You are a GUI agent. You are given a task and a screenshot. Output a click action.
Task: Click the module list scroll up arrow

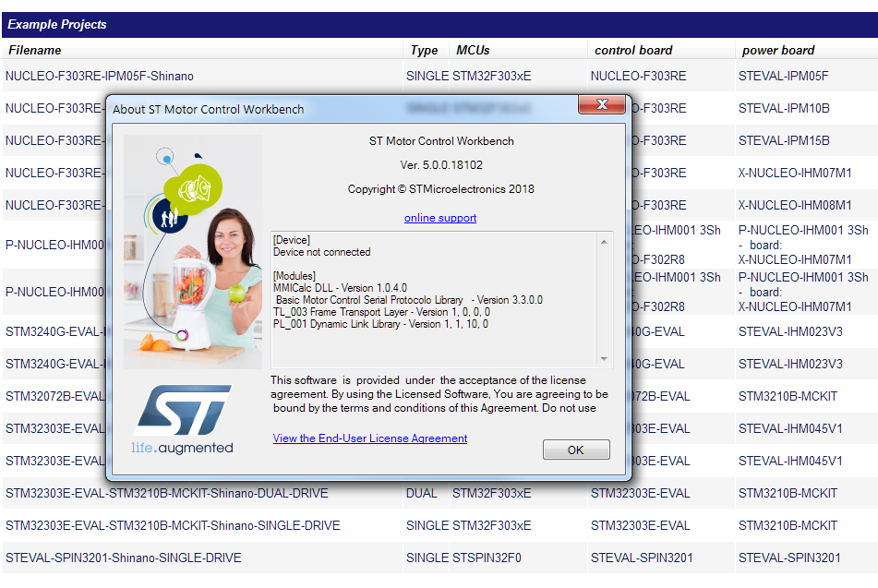coord(604,242)
